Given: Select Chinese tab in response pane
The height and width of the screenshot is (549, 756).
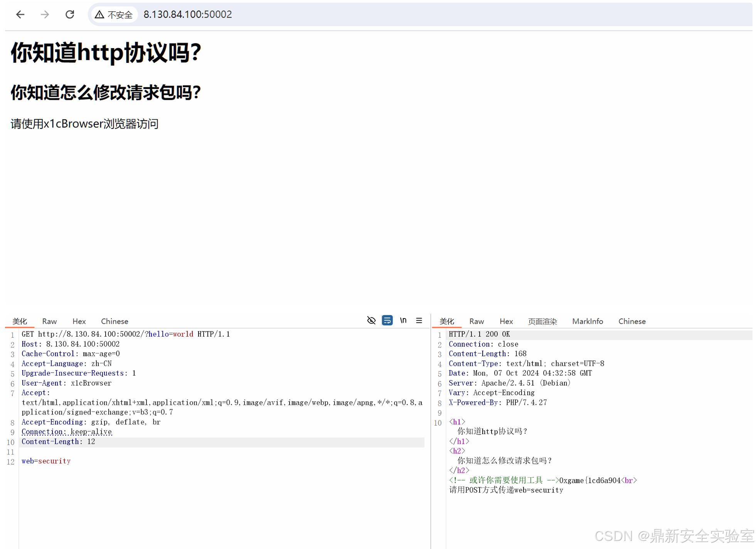Looking at the screenshot, I should pos(632,321).
